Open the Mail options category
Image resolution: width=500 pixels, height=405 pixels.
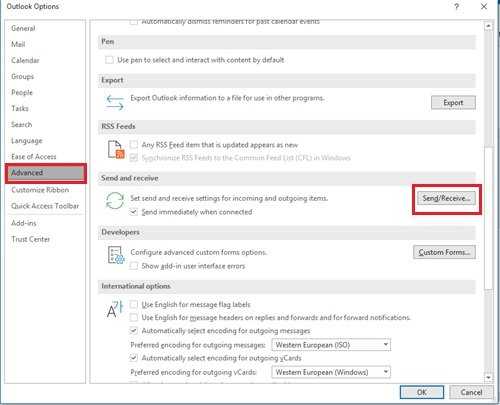(18, 44)
